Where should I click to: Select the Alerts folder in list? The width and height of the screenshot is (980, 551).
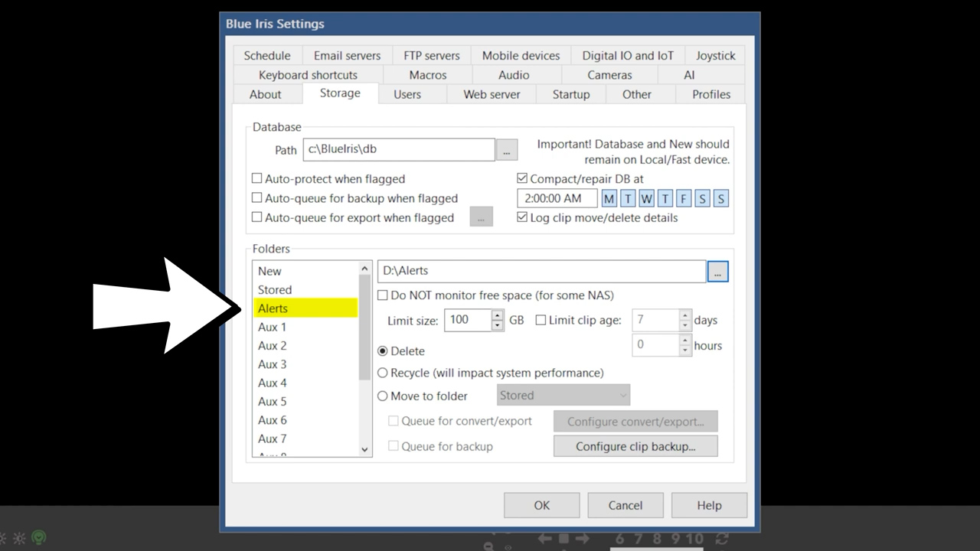305,308
